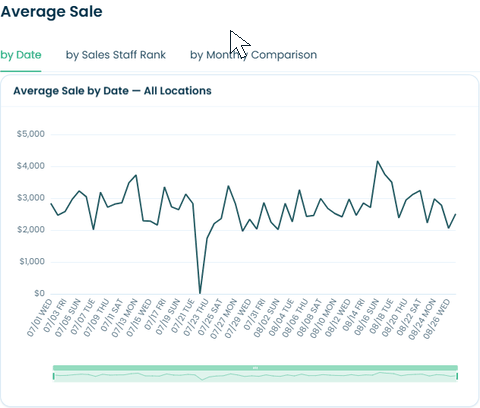Image resolution: width=480 pixels, height=408 pixels.
Task: Click the 08/04 TUE axis label
Action: click(281, 318)
